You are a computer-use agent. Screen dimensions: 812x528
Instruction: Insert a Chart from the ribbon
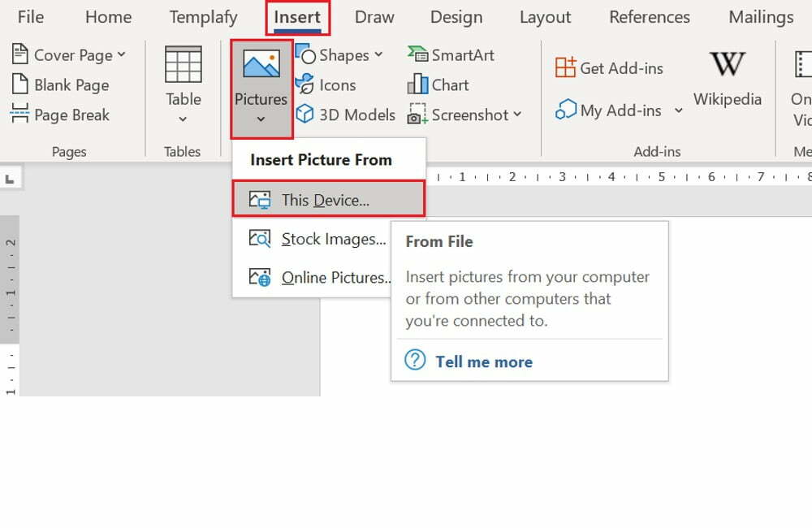click(438, 85)
